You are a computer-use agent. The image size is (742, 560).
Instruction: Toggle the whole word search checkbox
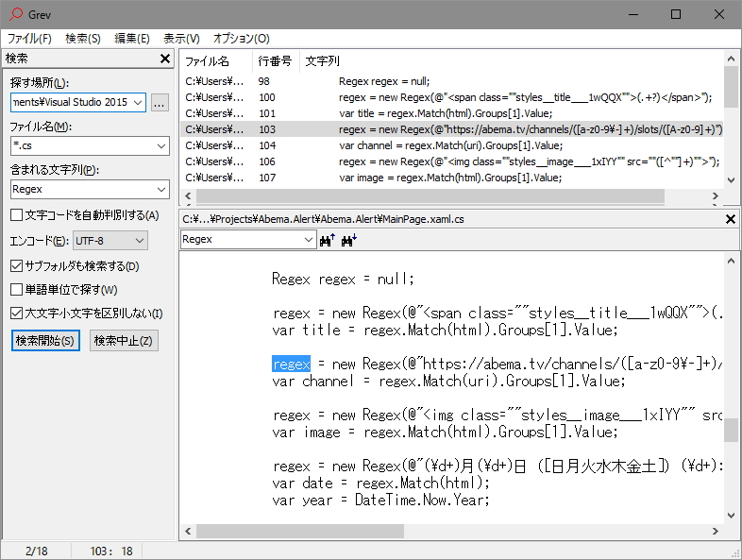17,290
